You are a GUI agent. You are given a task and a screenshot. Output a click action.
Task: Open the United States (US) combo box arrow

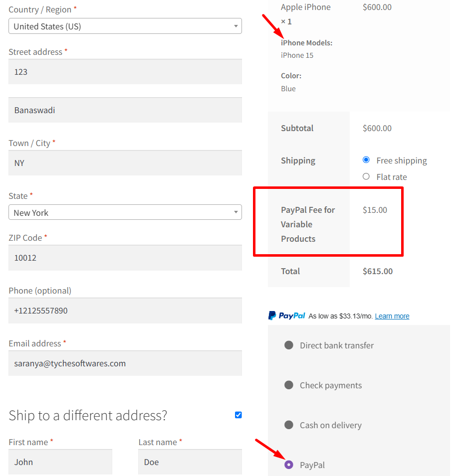(x=236, y=26)
